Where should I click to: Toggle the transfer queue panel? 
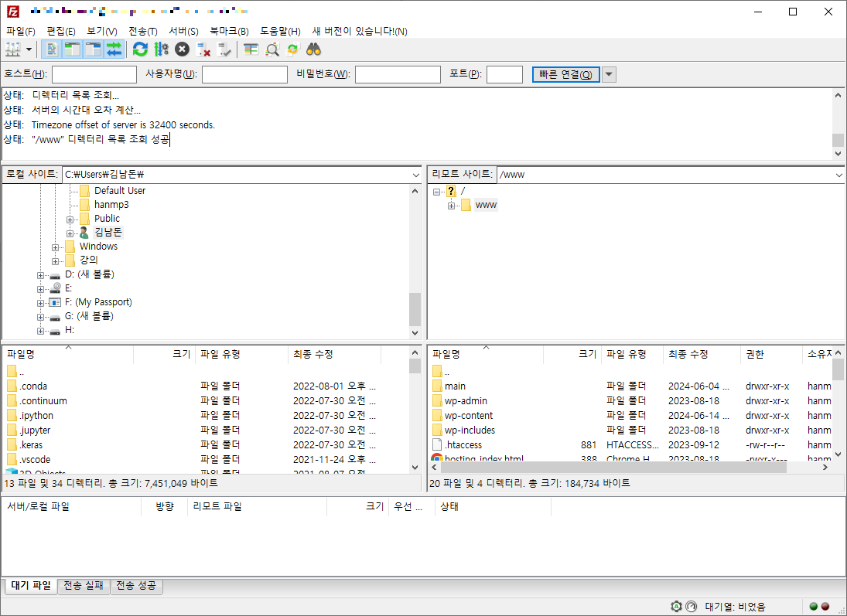click(x=114, y=49)
